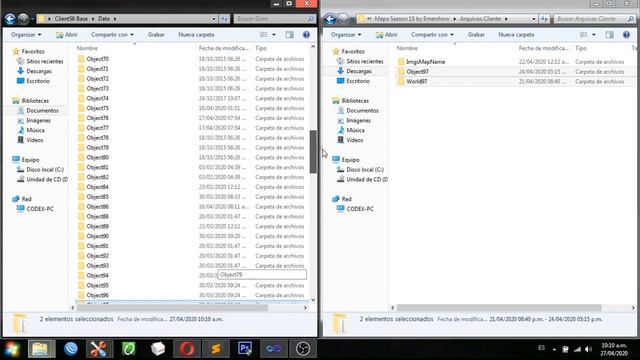Open the volume control in system tray
The width and height of the screenshot is (640, 360).
tap(588, 349)
